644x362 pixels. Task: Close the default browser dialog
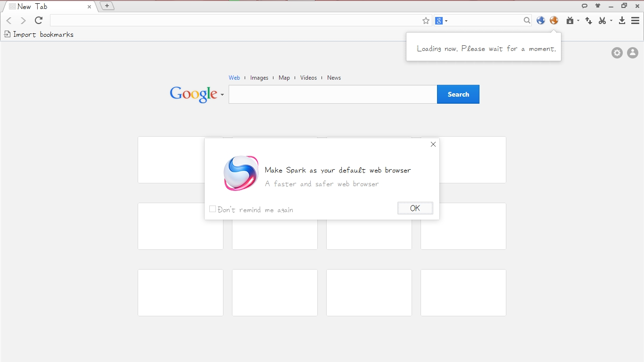pos(433,144)
